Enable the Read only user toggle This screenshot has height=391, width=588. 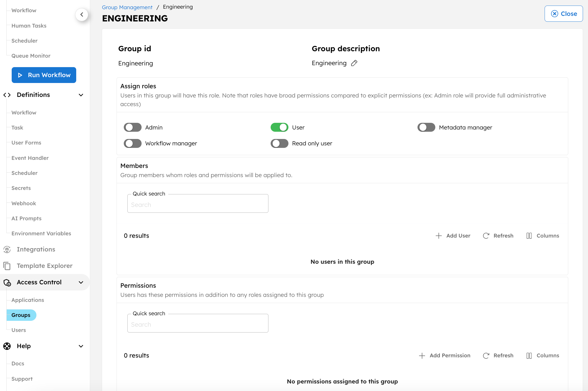point(280,143)
